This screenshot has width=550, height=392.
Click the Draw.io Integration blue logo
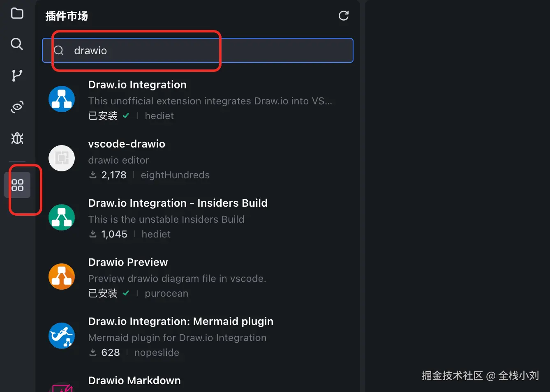click(x=62, y=99)
